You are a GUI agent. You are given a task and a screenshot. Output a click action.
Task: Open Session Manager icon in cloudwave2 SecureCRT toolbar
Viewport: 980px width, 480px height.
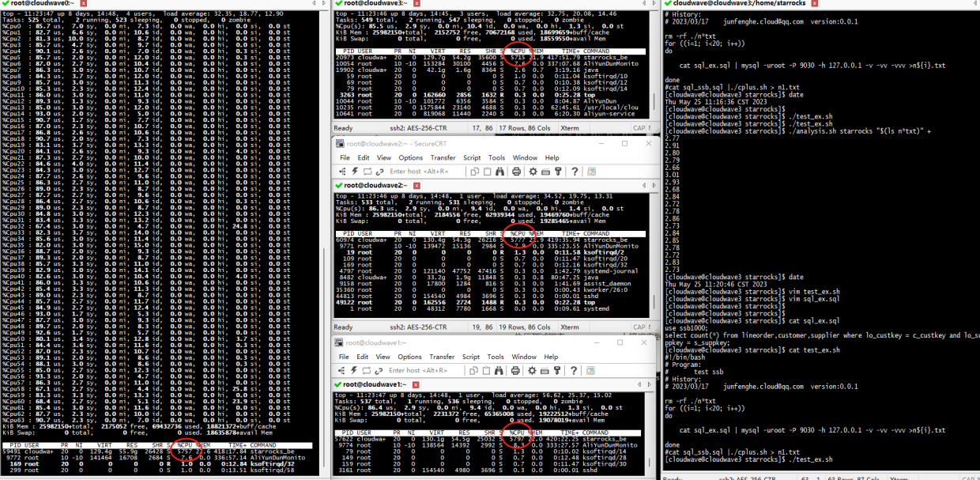tap(342, 172)
